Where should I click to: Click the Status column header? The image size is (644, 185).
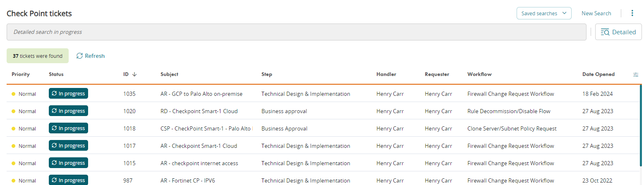56,74
